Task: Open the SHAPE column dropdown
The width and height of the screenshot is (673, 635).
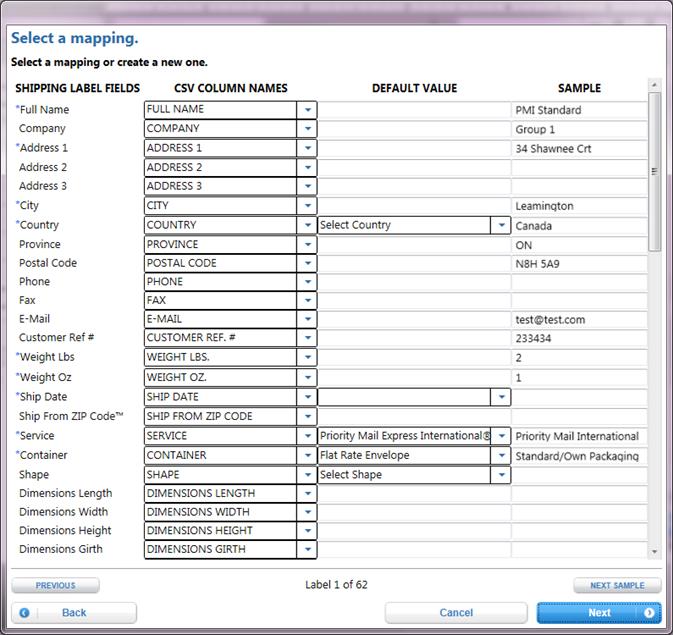Action: point(307,475)
